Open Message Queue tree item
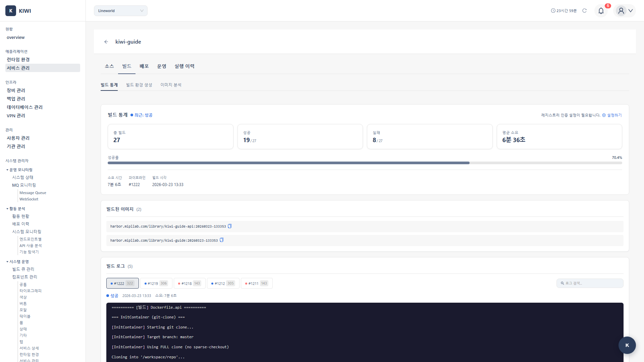Image resolution: width=644 pixels, height=362 pixels. [x=33, y=193]
